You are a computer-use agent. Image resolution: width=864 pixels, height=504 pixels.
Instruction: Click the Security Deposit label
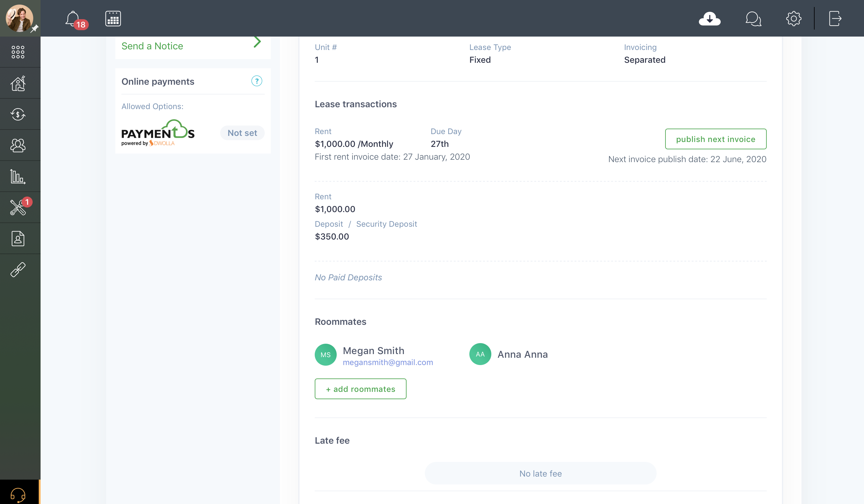(386, 224)
